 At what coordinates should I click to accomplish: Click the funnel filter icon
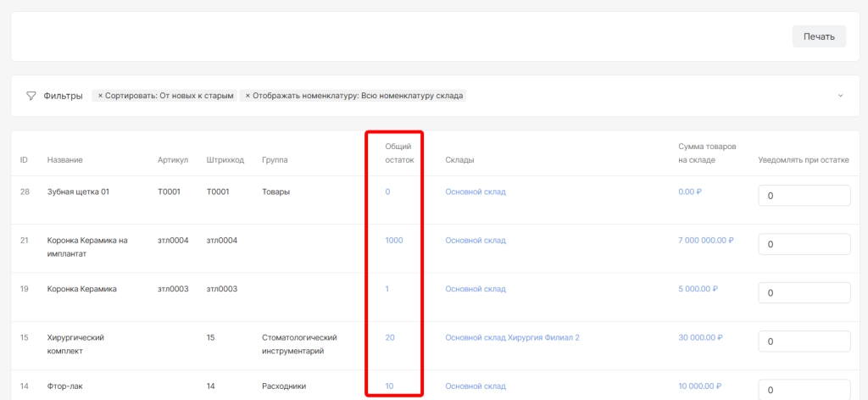point(31,96)
